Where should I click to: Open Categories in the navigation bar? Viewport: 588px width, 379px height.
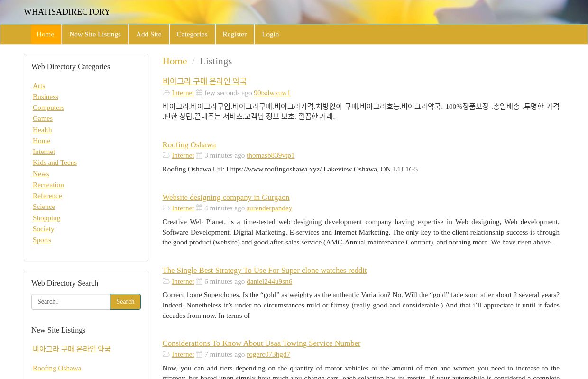[192, 34]
